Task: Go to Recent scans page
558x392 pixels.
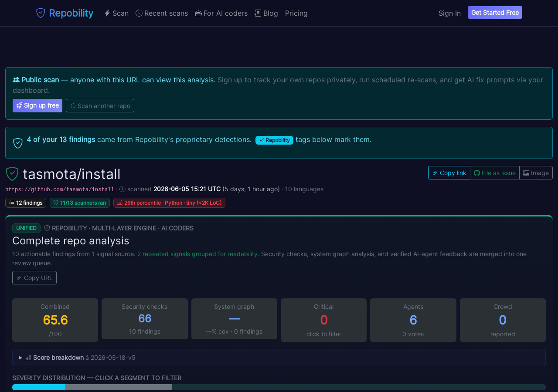Action: [162, 13]
